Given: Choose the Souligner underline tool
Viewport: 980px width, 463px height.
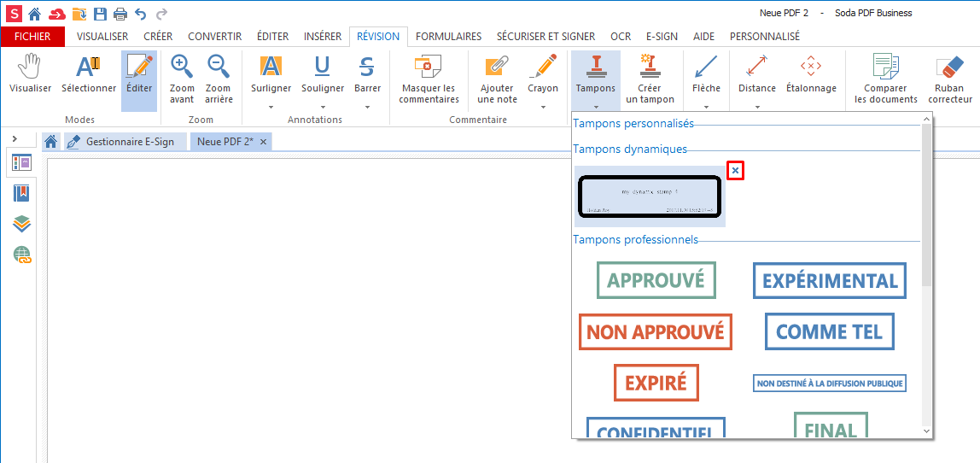Looking at the screenshot, I should click(323, 75).
